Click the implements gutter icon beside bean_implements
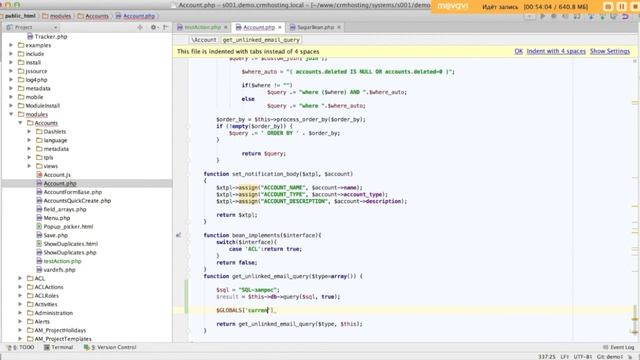 click(x=178, y=236)
